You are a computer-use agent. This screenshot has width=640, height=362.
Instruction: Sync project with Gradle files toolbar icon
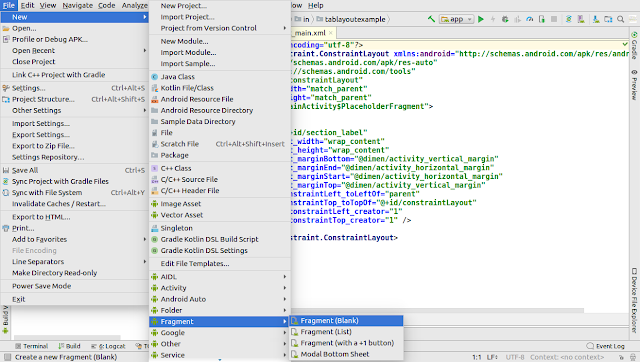coord(569,19)
